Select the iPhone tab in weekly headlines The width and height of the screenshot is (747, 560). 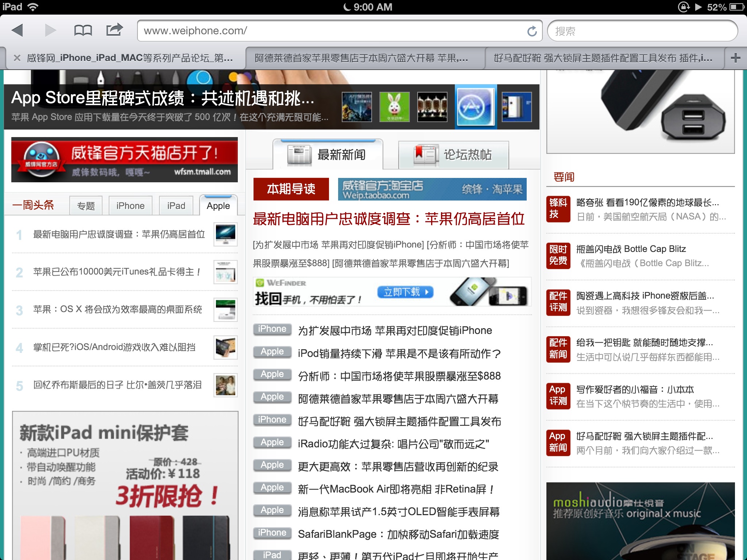[x=130, y=206]
